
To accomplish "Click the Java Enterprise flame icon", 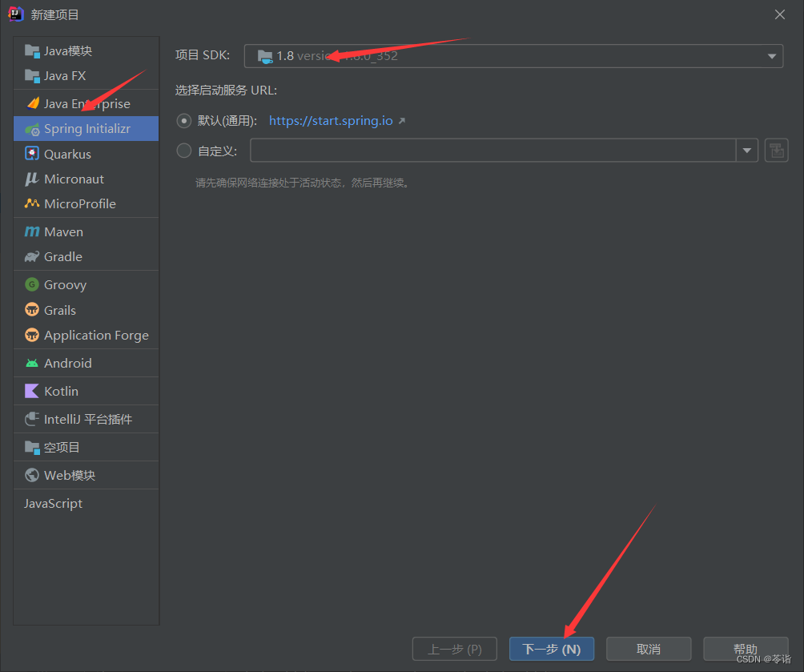I will [x=33, y=103].
